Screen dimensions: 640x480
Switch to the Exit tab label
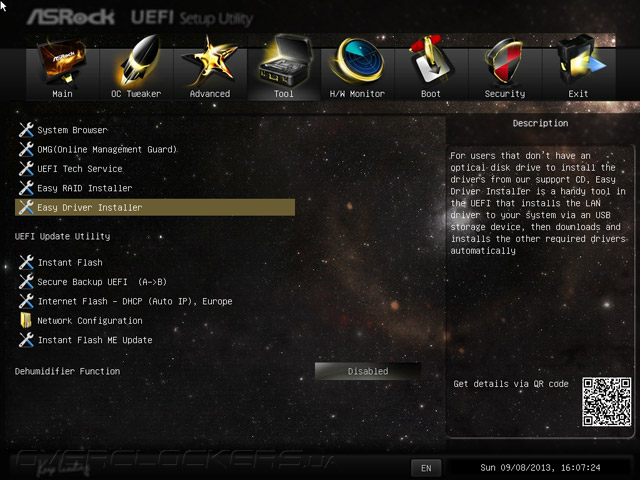coord(578,94)
